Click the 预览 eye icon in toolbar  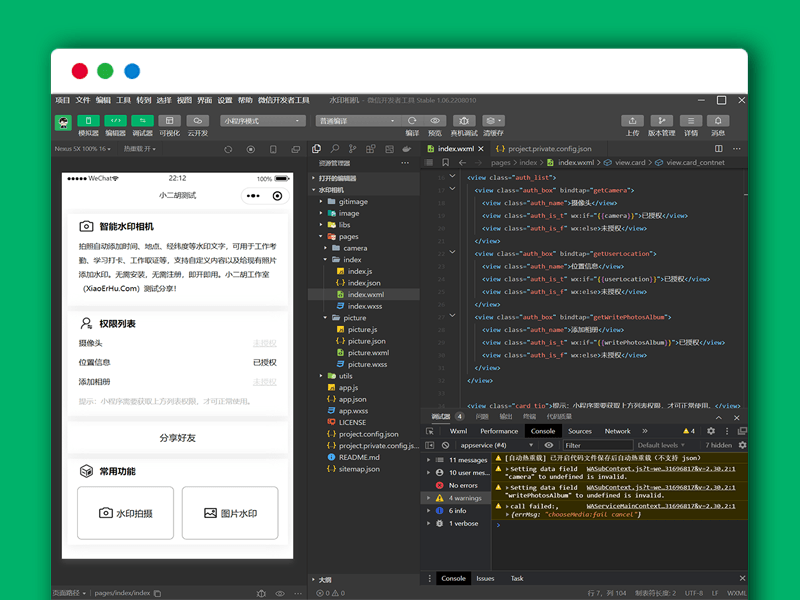coord(435,121)
